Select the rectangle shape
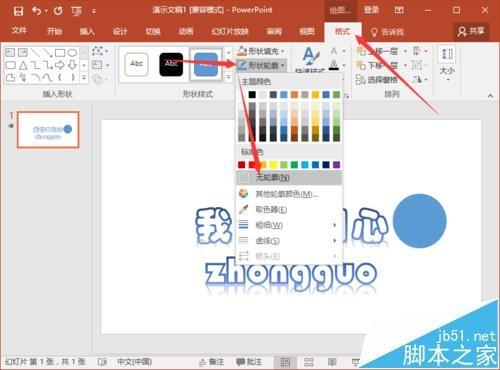Image resolution: width=500 pixels, height=370 pixels. [60, 53]
